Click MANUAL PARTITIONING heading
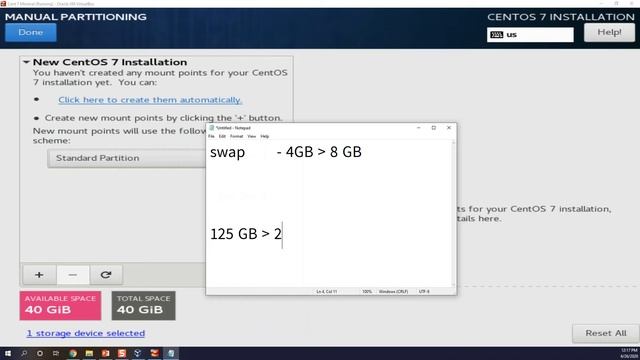This screenshot has width=640, height=360. [76, 17]
